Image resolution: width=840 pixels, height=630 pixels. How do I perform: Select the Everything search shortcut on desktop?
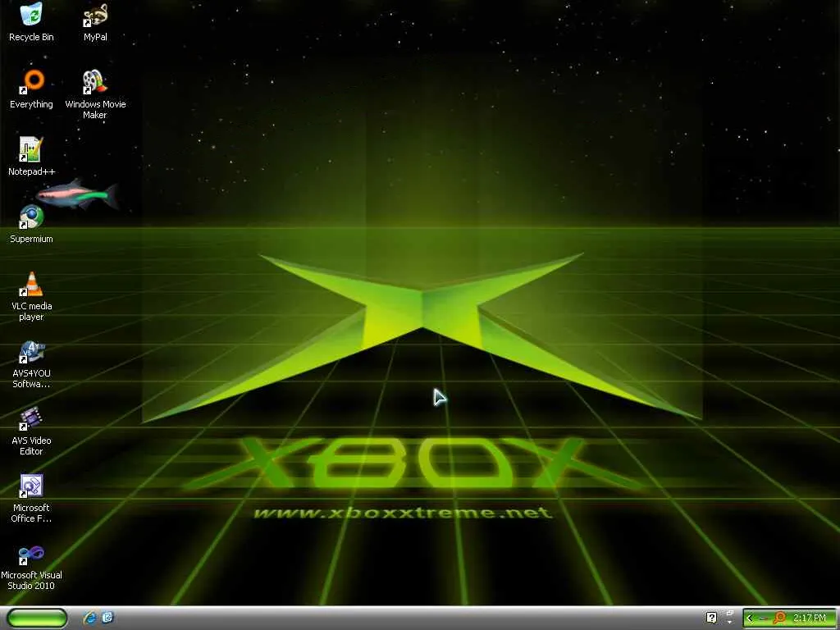pyautogui.click(x=31, y=90)
